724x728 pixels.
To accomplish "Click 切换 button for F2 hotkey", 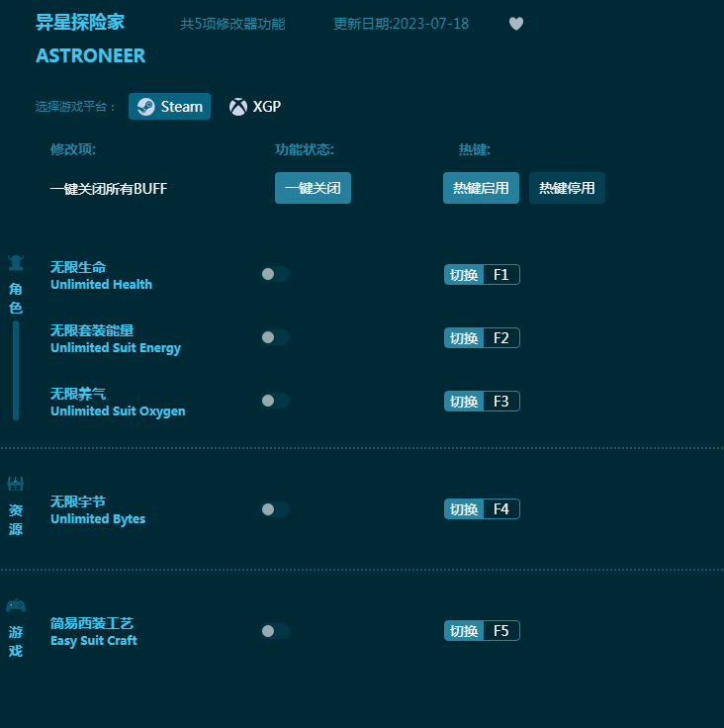I will [464, 337].
